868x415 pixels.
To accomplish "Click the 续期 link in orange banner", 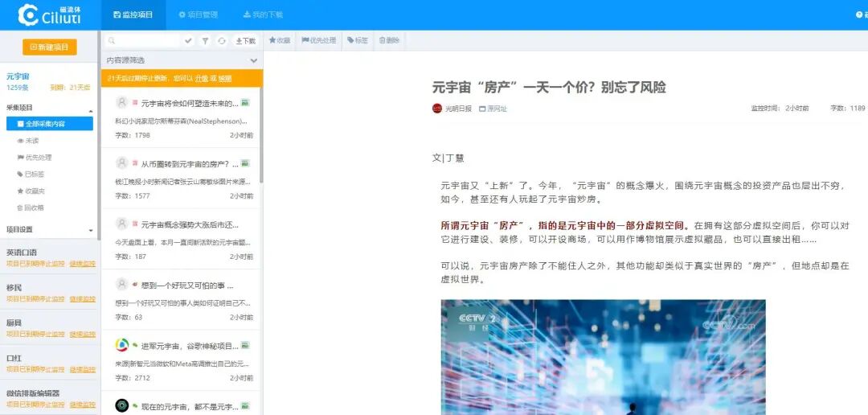I will (225, 79).
